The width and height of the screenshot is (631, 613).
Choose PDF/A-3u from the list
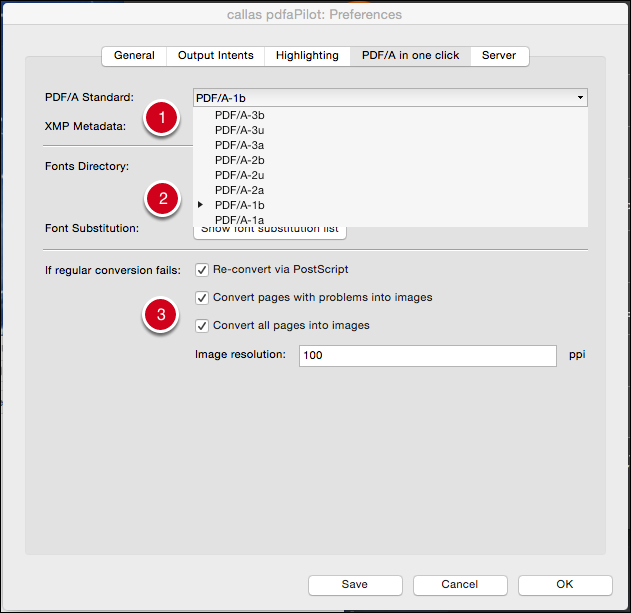click(x=390, y=130)
